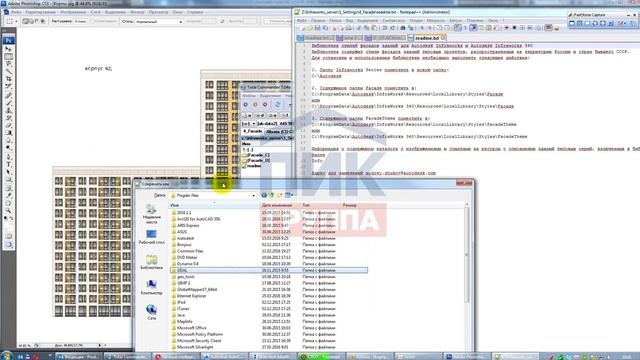Select the Lasso tool in Photoshop toolbox
This screenshot has width=640, height=360.
[8, 64]
